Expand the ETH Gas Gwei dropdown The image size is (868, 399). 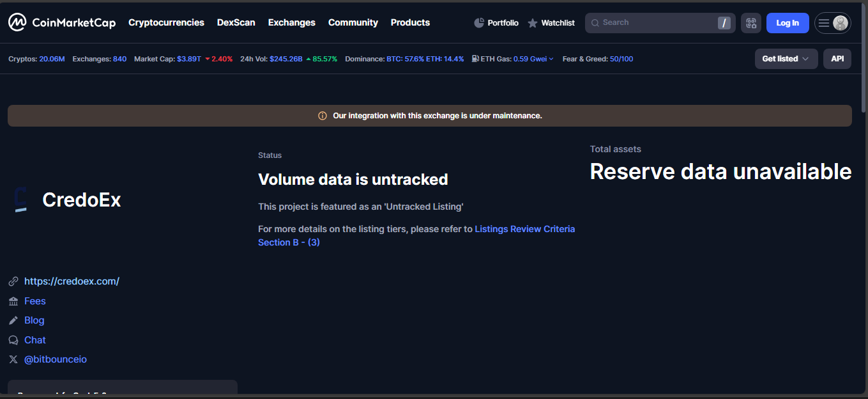551,59
